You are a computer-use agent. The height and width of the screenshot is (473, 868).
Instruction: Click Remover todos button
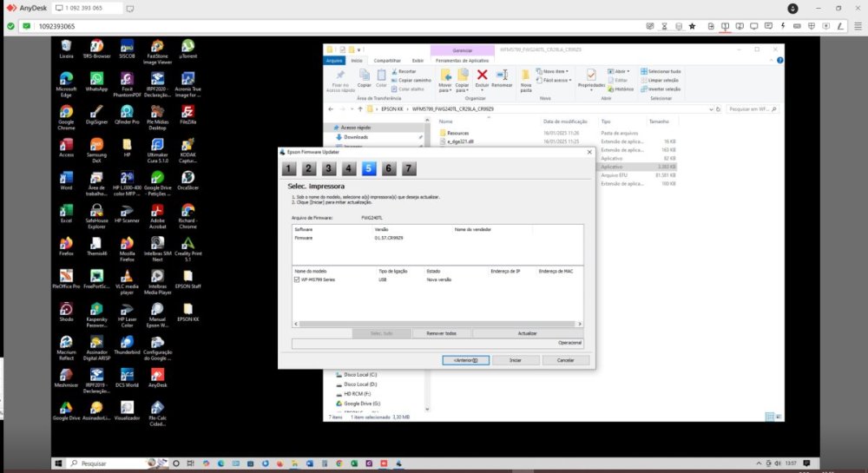coord(441,333)
